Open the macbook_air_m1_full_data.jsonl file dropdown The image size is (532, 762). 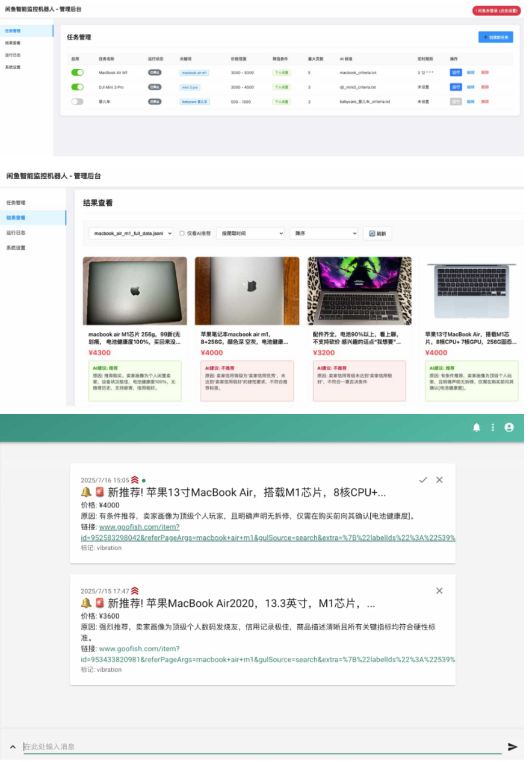(x=131, y=233)
